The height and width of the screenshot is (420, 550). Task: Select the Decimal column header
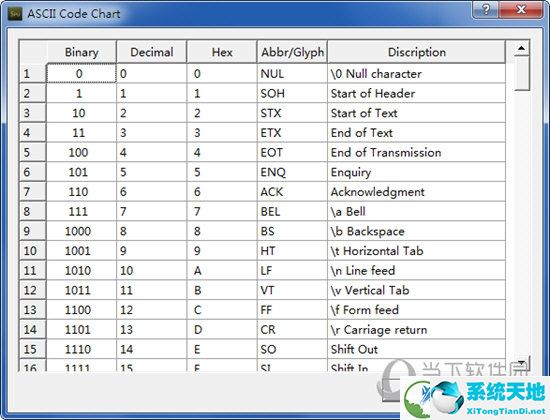pos(152,52)
